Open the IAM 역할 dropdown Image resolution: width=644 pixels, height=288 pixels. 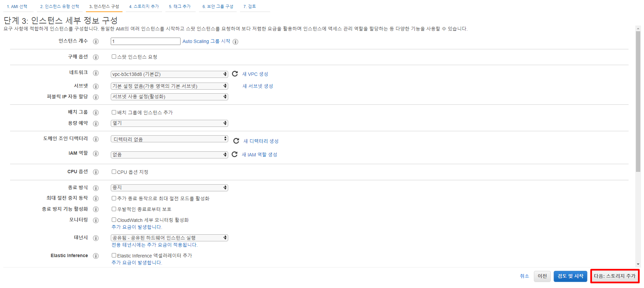[169, 155]
